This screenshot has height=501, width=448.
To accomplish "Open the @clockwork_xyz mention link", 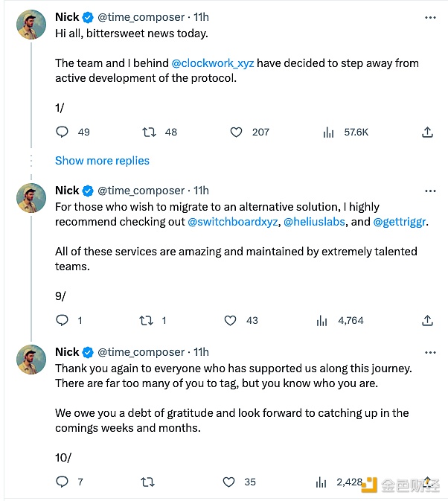I will tap(213, 63).
